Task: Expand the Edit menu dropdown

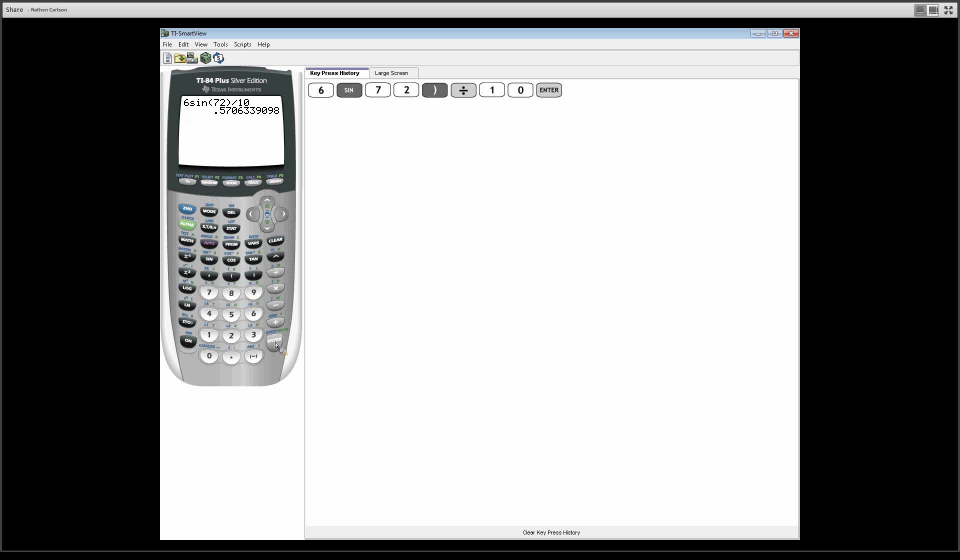Action: click(x=183, y=44)
